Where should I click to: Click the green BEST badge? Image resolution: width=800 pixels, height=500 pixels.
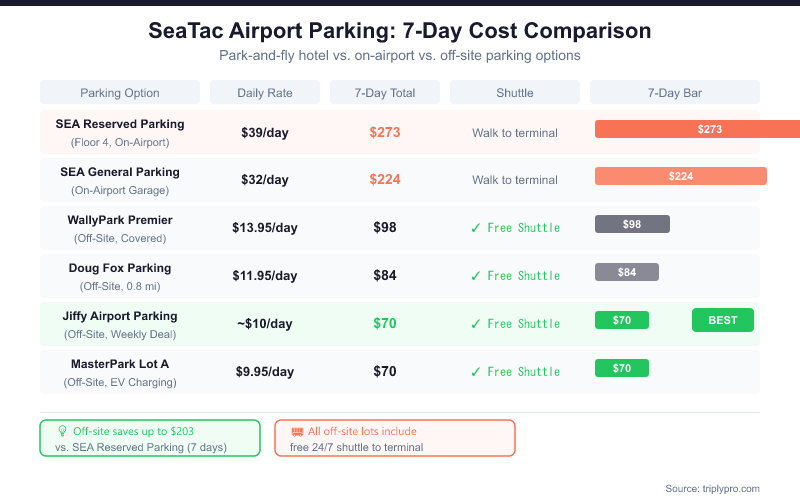(722, 320)
